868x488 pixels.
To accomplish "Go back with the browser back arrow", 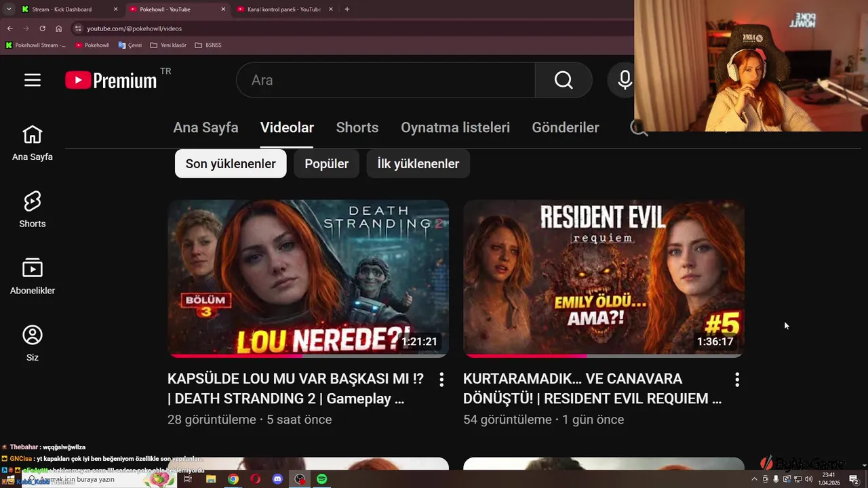I will (9, 28).
